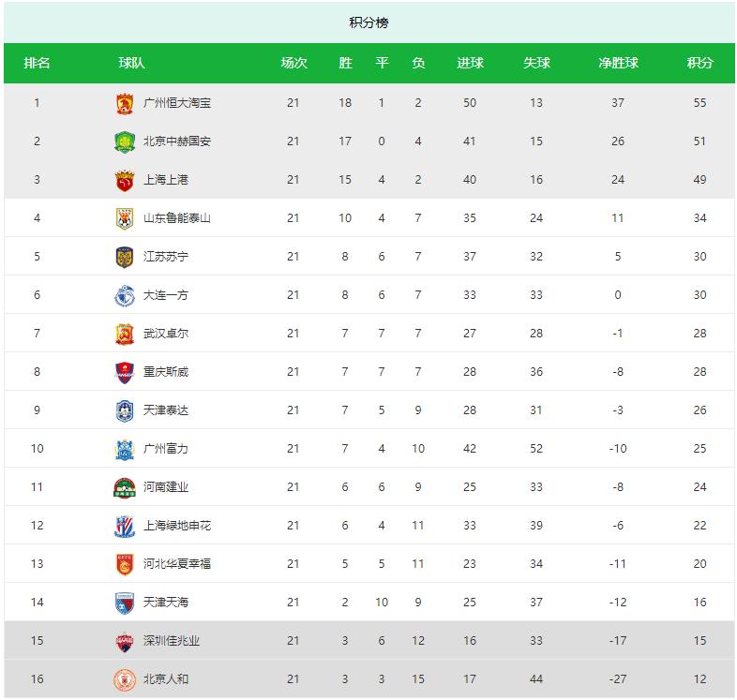The width and height of the screenshot is (737, 700).
Task: Click the 大连一方 club badge
Action: 124,295
